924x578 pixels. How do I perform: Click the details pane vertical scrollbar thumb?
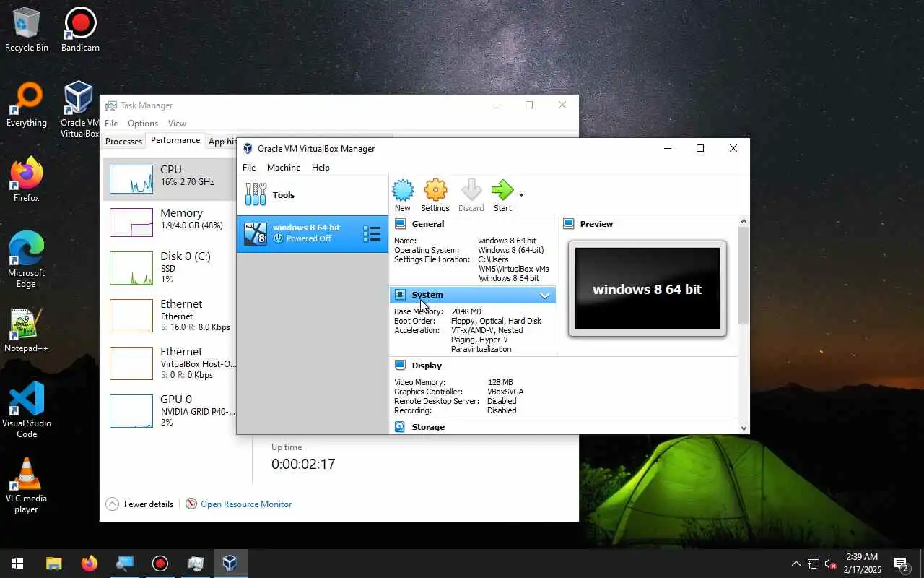744,275
